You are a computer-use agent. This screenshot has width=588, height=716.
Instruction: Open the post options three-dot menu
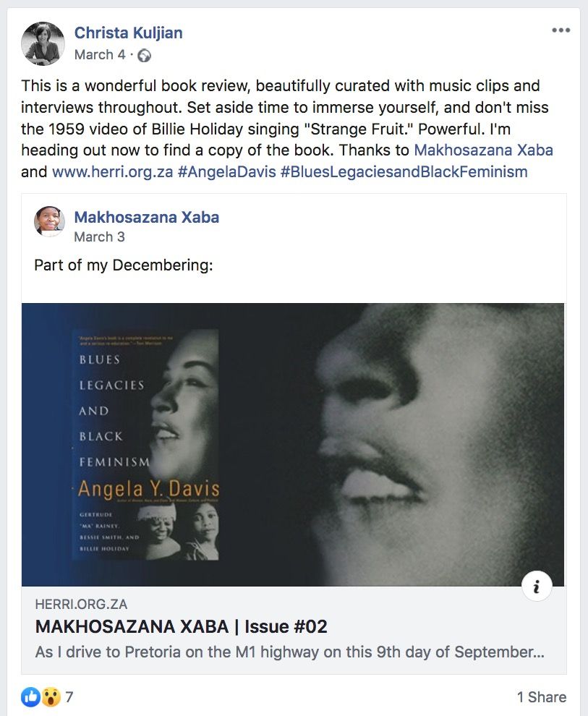[x=561, y=30]
